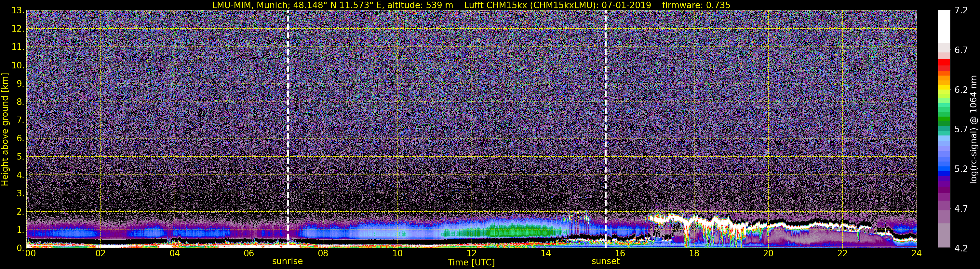980x269 pixels.
Task: Click the '24' time tick label
Action: [917, 253]
